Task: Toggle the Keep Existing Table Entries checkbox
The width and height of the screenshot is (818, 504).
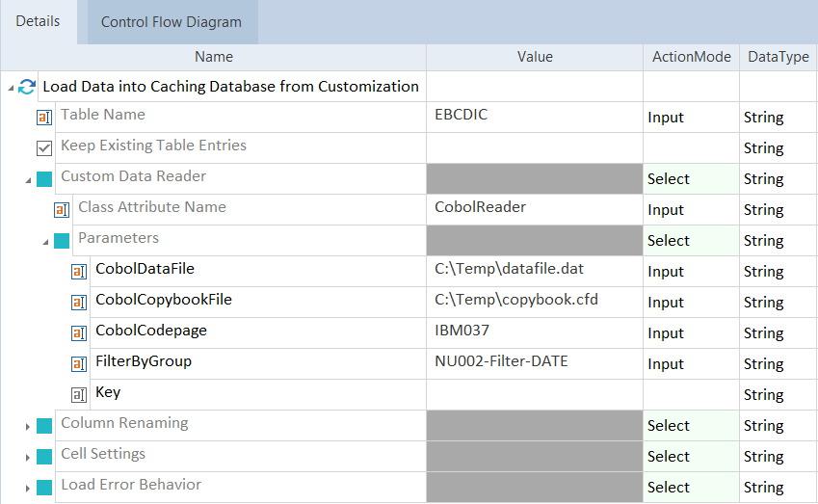Action: tap(44, 148)
